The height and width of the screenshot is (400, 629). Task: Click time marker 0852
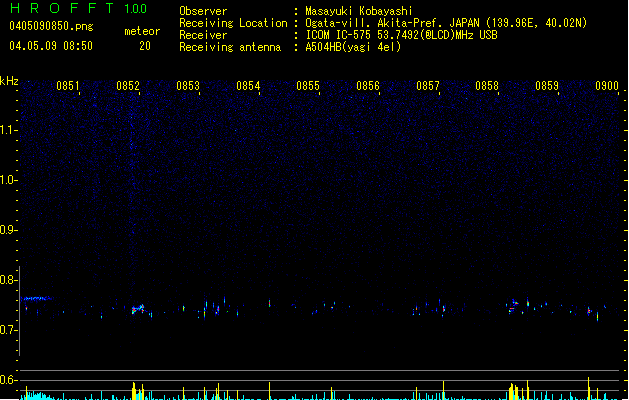click(128, 86)
